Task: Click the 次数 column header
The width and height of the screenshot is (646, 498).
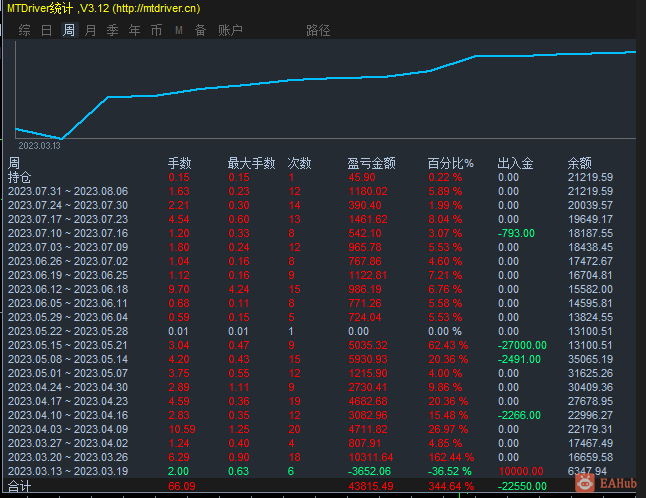Action: [300, 163]
